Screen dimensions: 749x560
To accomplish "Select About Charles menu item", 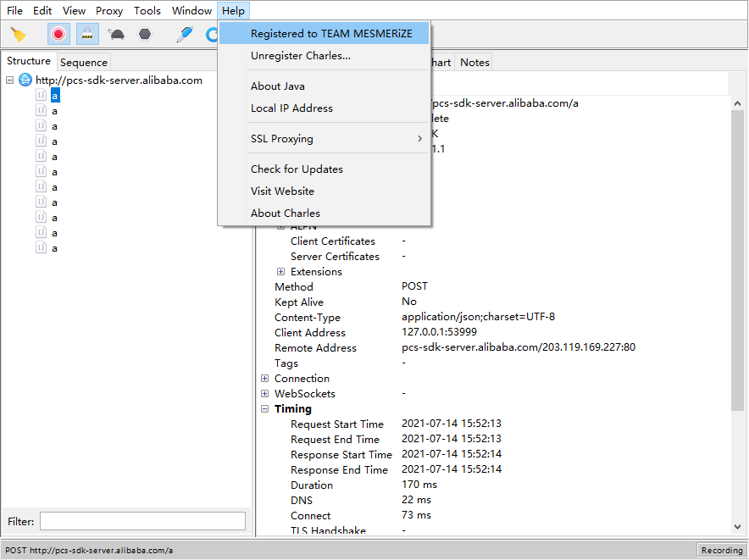I will pos(325,213).
